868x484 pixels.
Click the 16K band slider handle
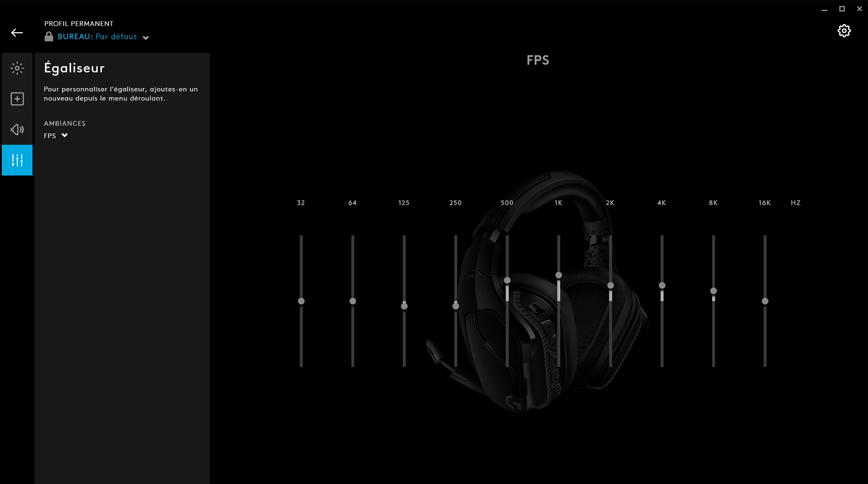765,301
